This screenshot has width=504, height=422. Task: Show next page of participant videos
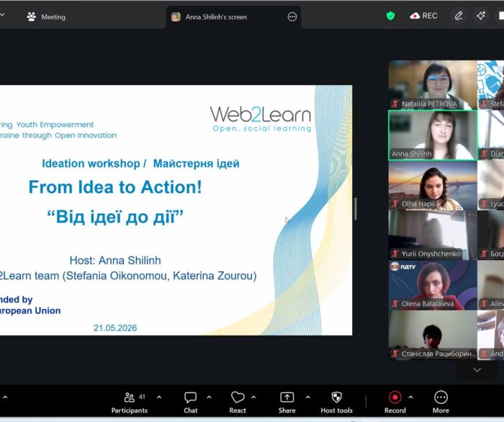pyautogui.click(x=477, y=370)
